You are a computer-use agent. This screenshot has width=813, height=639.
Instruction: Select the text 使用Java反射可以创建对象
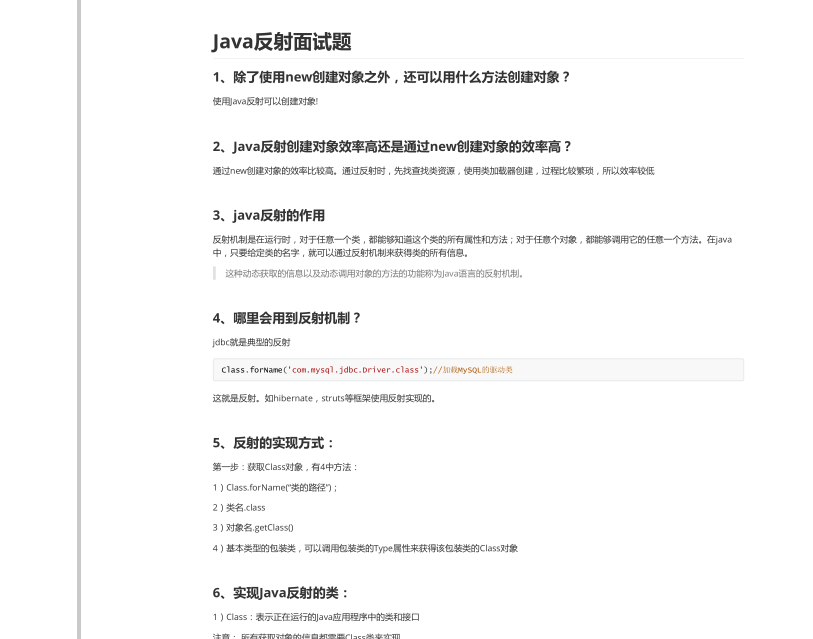click(264, 101)
